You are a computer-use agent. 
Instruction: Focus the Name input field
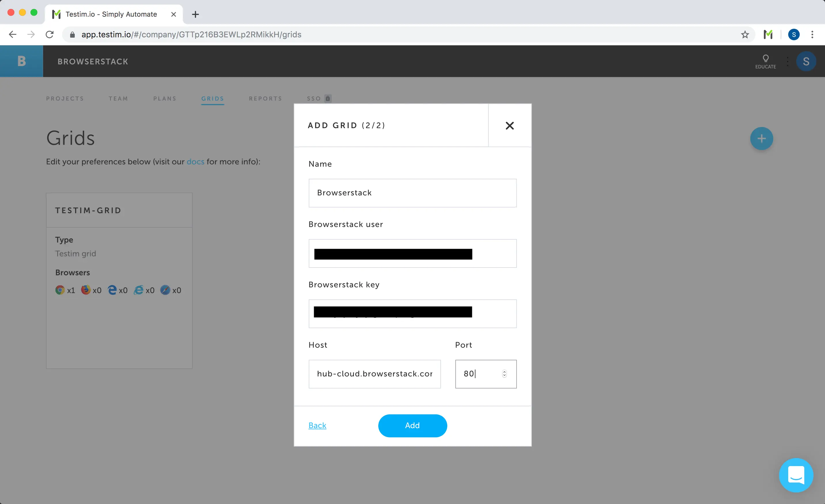tap(412, 193)
